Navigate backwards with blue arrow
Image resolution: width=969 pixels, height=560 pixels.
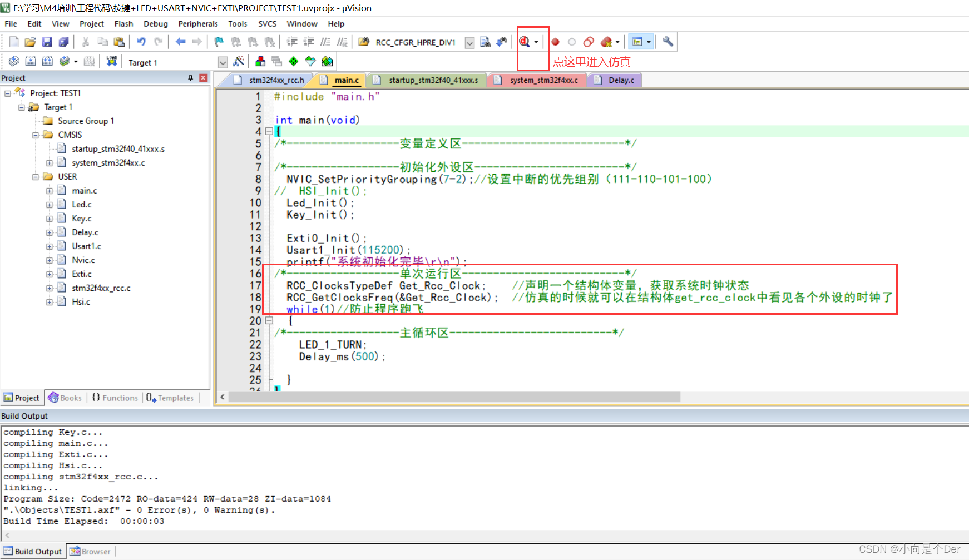pyautogui.click(x=180, y=42)
